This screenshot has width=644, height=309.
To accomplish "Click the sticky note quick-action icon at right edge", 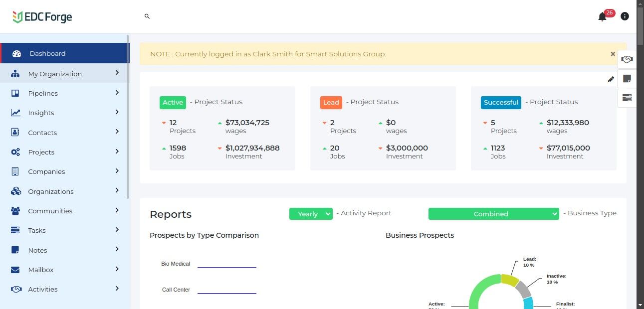I will coord(627,79).
